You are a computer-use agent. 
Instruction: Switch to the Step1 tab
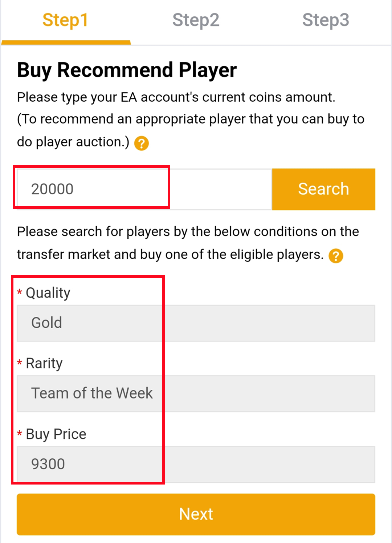click(65, 21)
